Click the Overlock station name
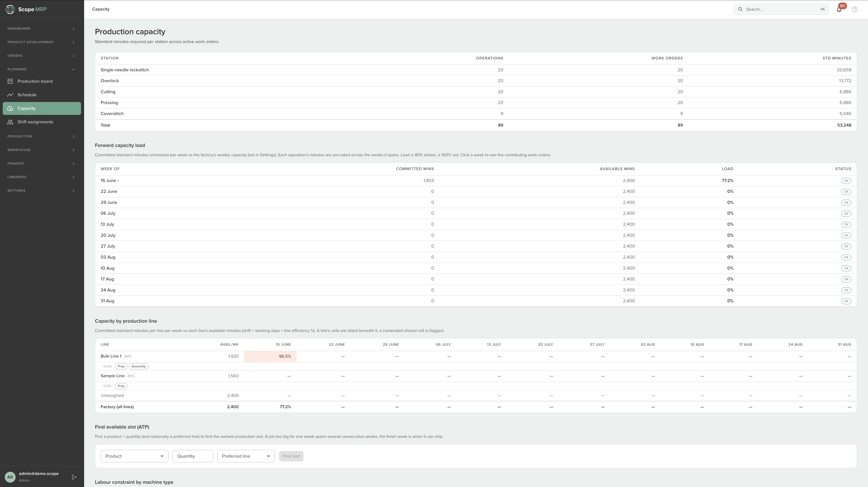 point(110,81)
